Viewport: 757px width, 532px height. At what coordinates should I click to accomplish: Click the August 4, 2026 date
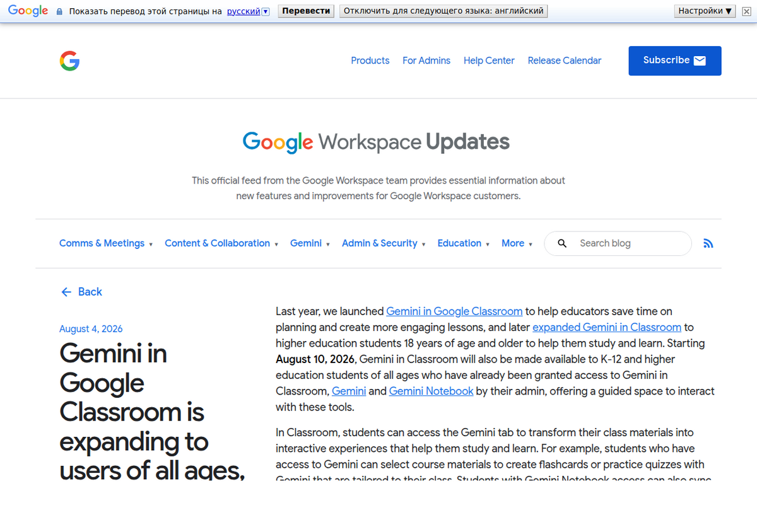[91, 329]
